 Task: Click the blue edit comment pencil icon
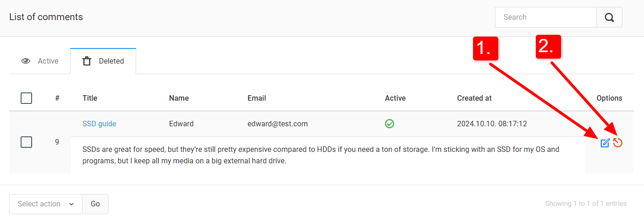tap(605, 143)
